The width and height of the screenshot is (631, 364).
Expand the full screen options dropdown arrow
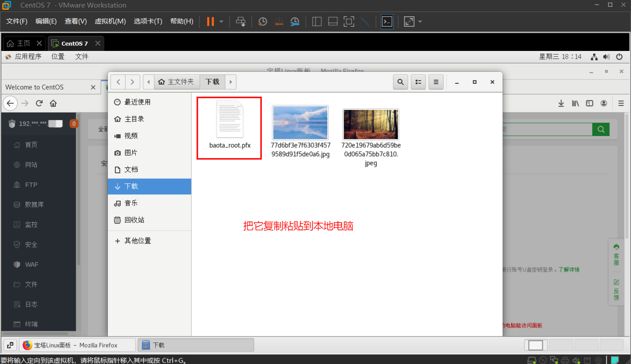point(420,21)
